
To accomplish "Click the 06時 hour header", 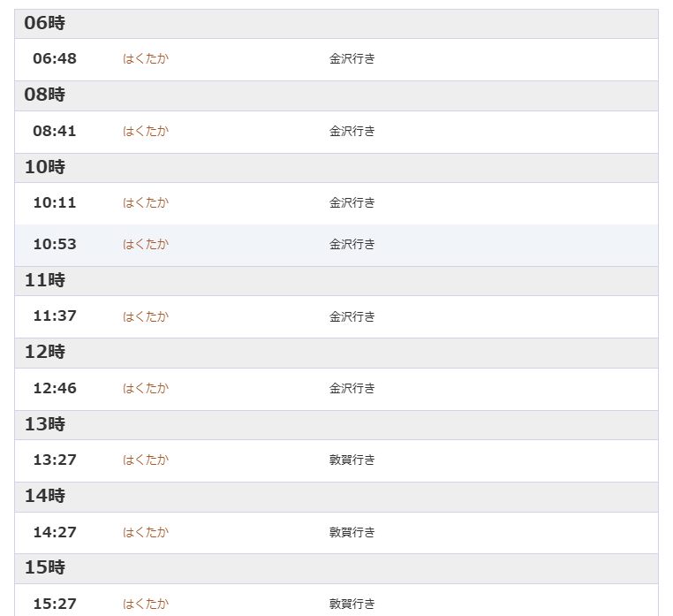I will [x=45, y=24].
